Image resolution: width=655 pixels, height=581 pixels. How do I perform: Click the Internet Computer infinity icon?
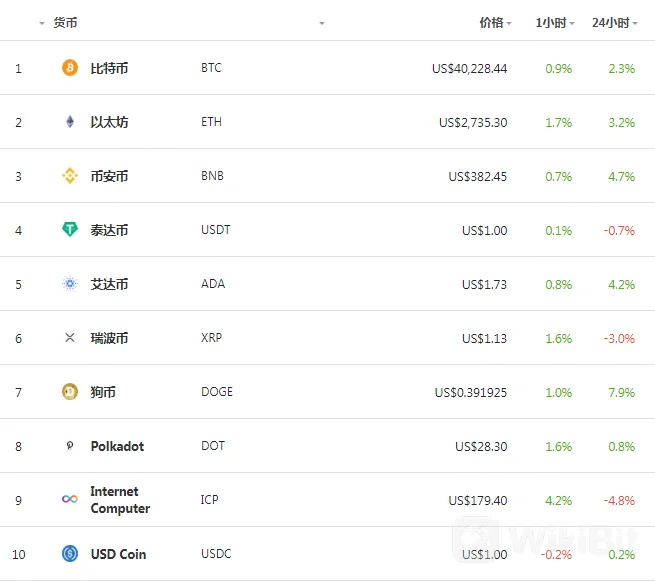tap(70, 499)
